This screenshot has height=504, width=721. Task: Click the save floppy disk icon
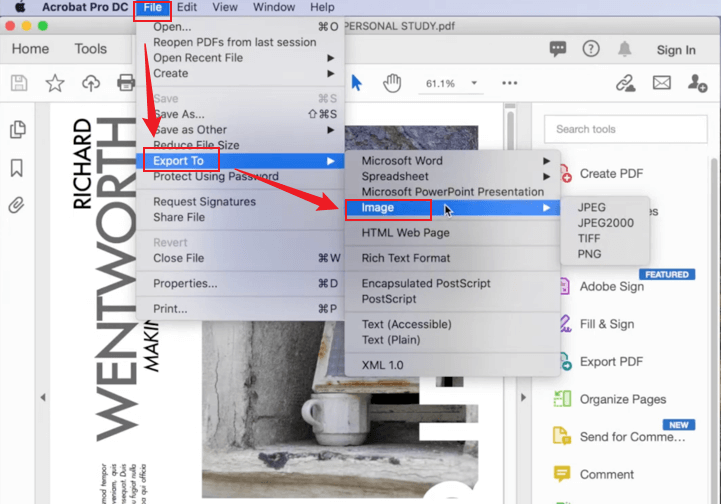tap(19, 83)
